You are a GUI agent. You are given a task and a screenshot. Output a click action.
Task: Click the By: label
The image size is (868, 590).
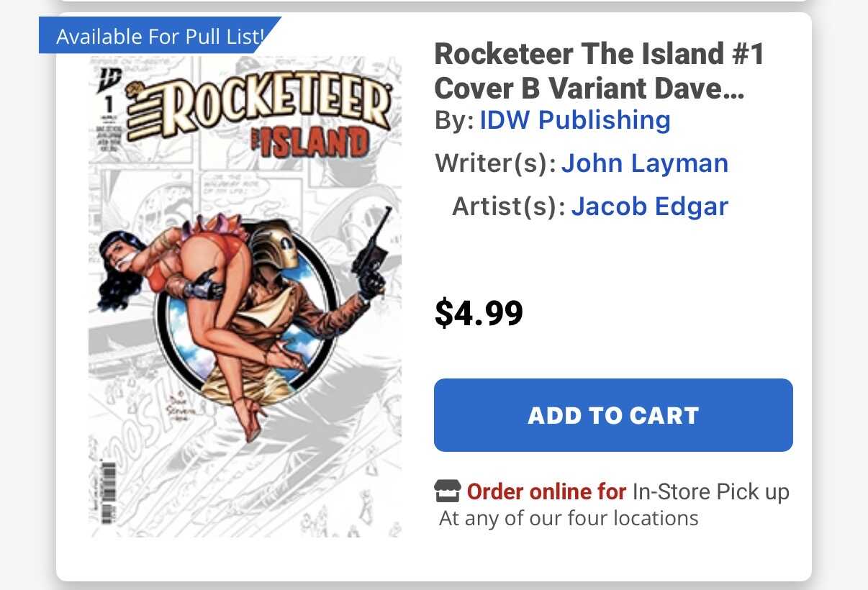click(x=454, y=120)
